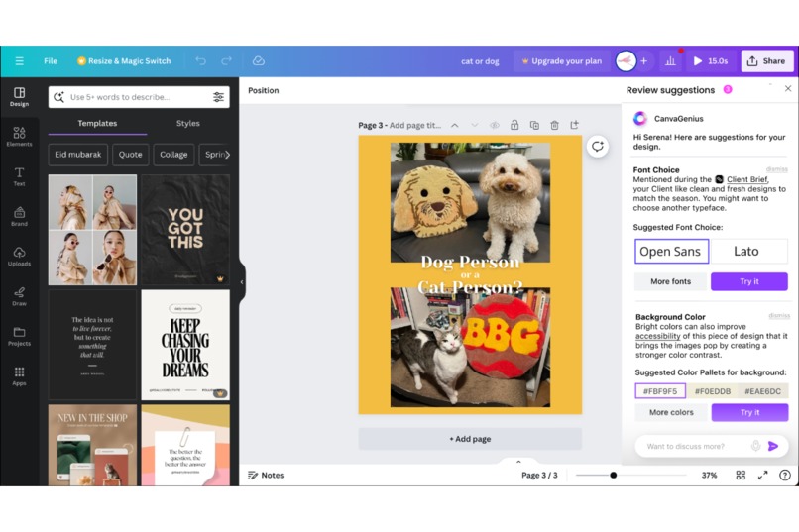Toggle page visibility eye icon
This screenshot has width=799, height=532.
click(x=495, y=125)
